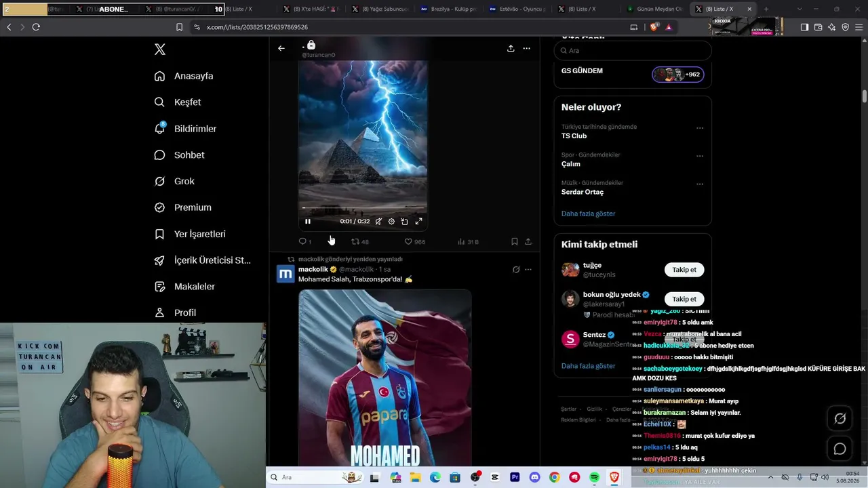View post analytics showing 31 B
The width and height of the screenshot is (868, 488).
click(468, 241)
